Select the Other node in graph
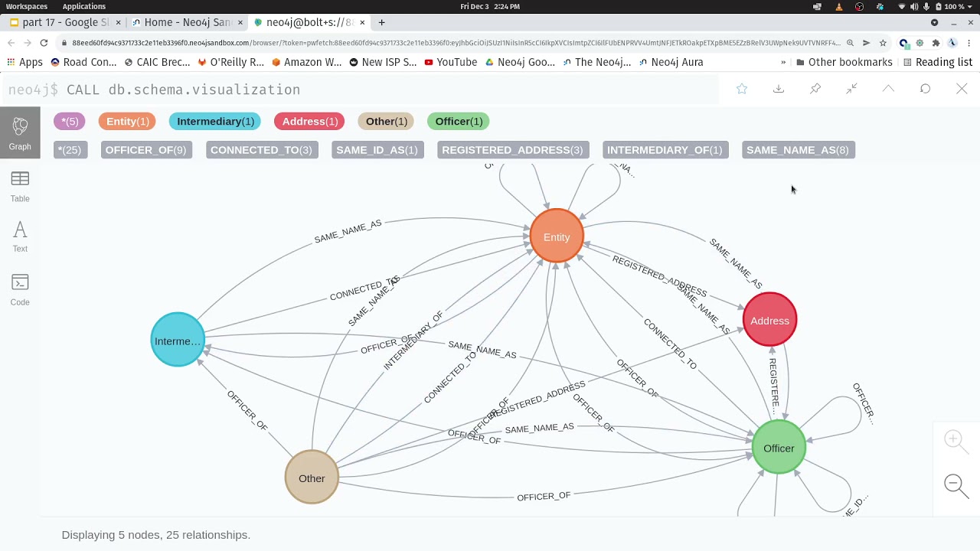980x551 pixels. click(312, 478)
